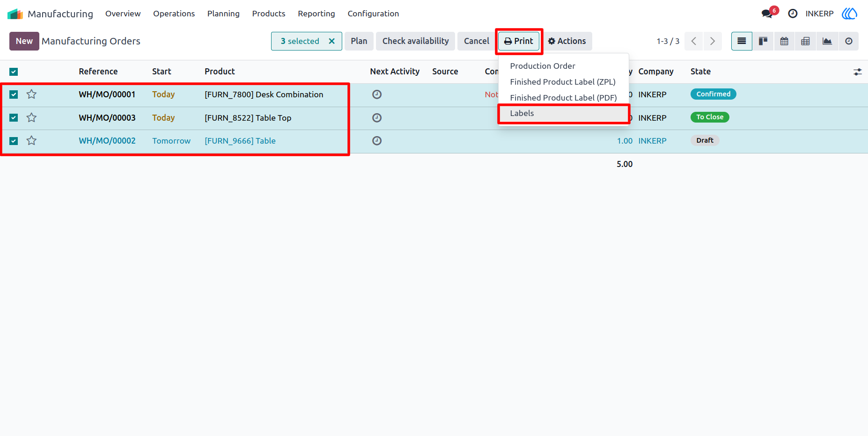This screenshot has width=868, height=436.
Task: Sort by the Reference column header
Action: coord(98,72)
